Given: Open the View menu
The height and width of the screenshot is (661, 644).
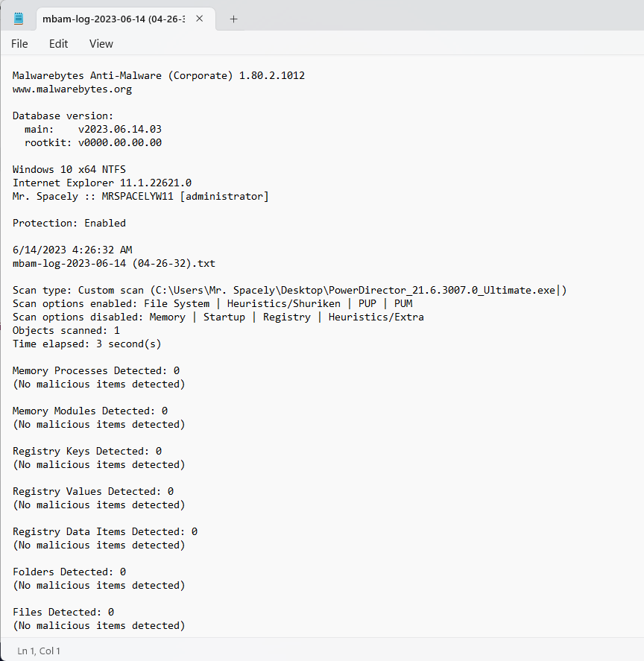Looking at the screenshot, I should coord(101,44).
